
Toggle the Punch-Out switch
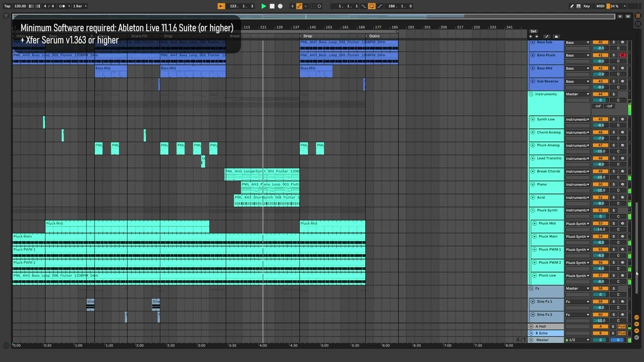click(x=379, y=6)
